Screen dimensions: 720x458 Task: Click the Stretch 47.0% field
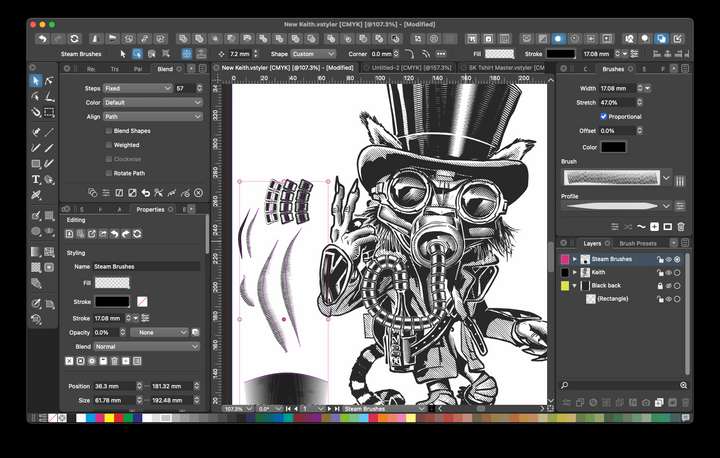click(x=617, y=102)
